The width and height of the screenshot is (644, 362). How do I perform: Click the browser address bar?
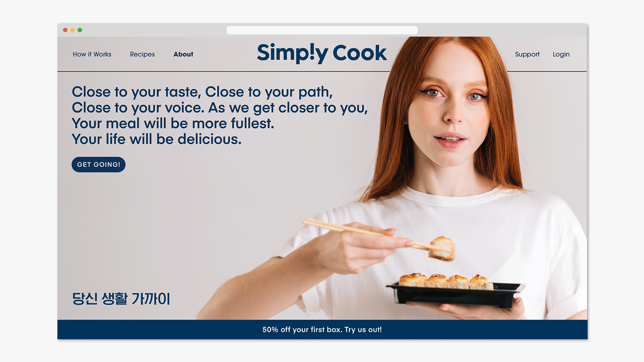(x=322, y=30)
